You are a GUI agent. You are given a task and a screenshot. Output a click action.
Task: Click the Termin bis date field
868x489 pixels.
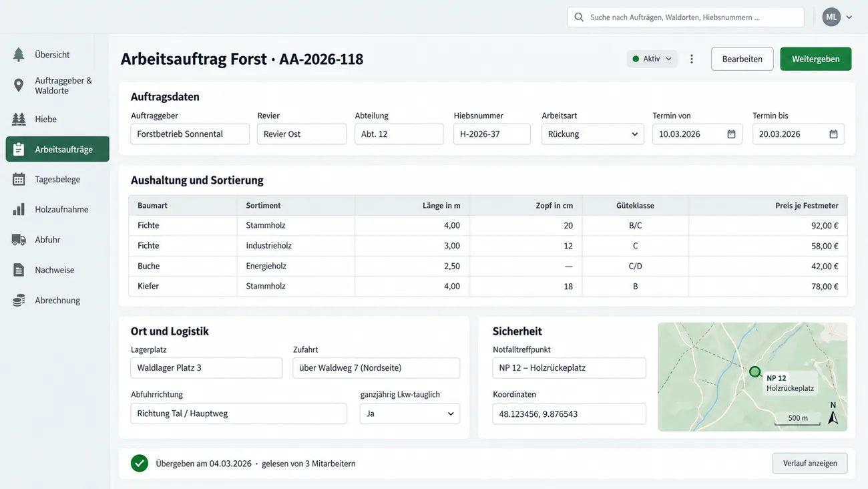[x=799, y=134]
